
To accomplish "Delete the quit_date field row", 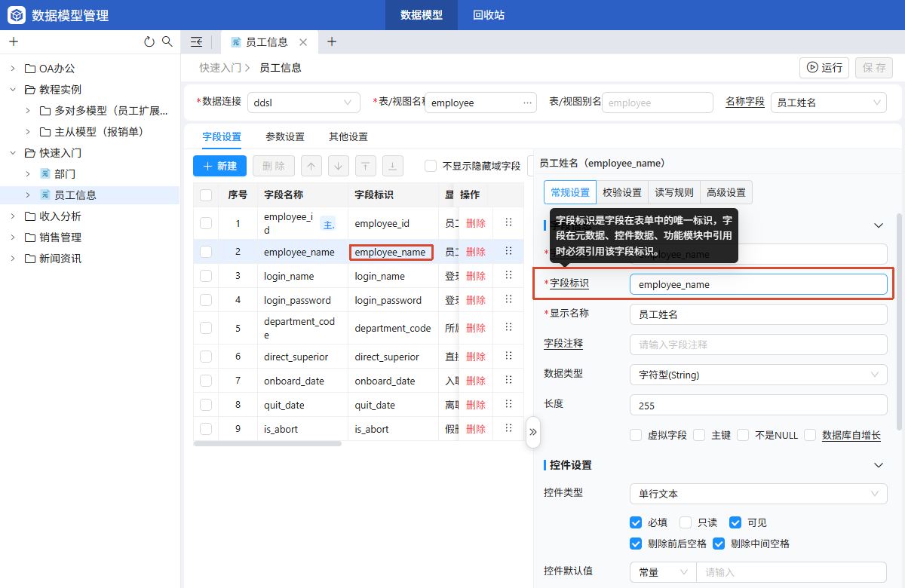I will [476, 405].
